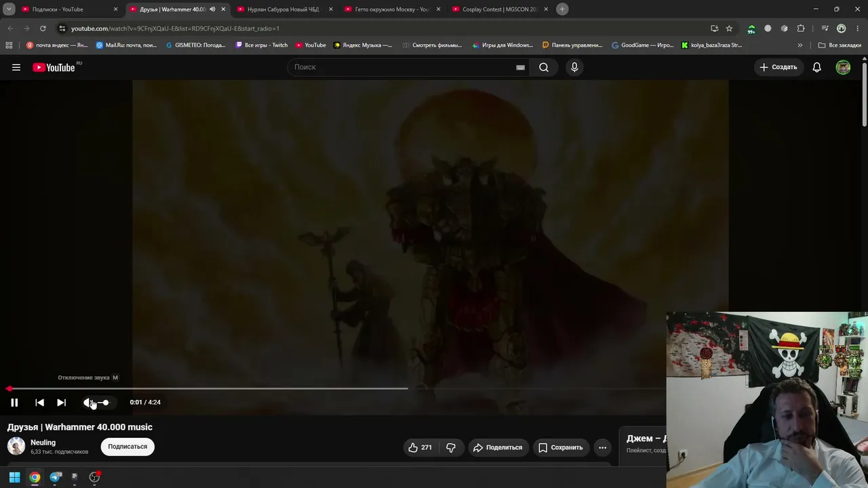Open the tab search dropdown
This screenshot has height=488, width=868.
[9, 9]
